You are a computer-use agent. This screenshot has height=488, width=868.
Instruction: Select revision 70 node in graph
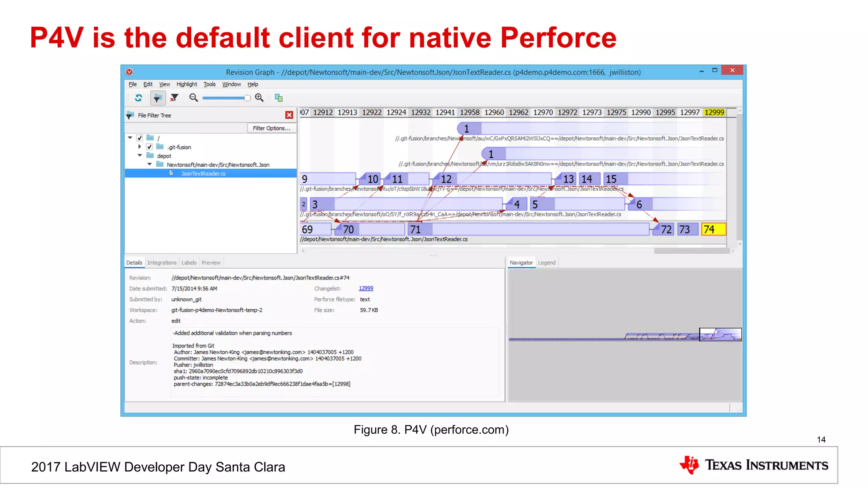pos(370,229)
